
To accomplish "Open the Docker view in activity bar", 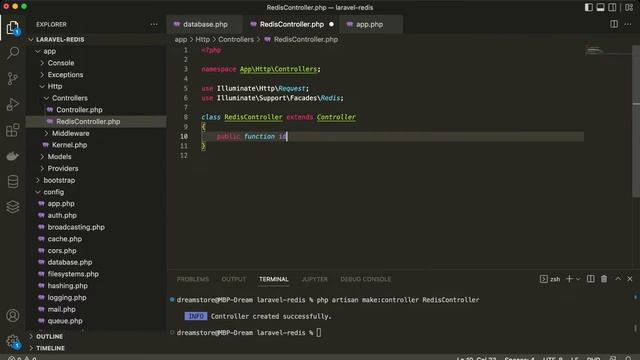I will pos(13,156).
